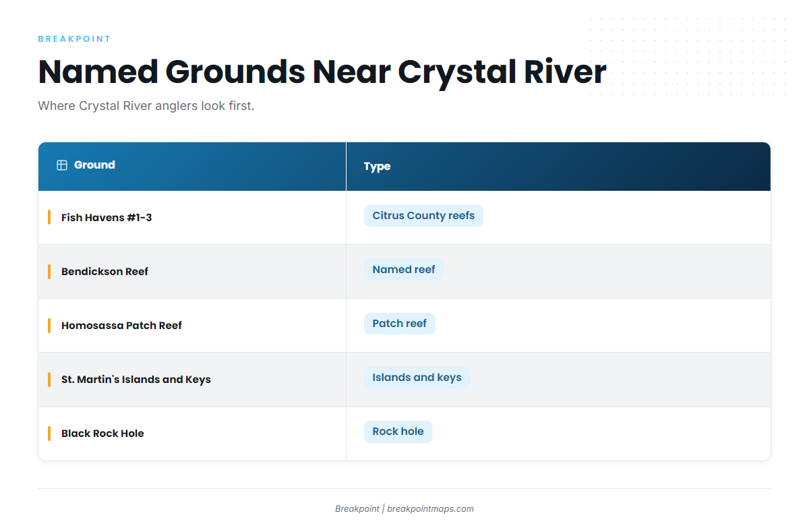The height and width of the screenshot is (532, 809).
Task: Click the BREAKPOINT brand label at top
Action: (74, 39)
